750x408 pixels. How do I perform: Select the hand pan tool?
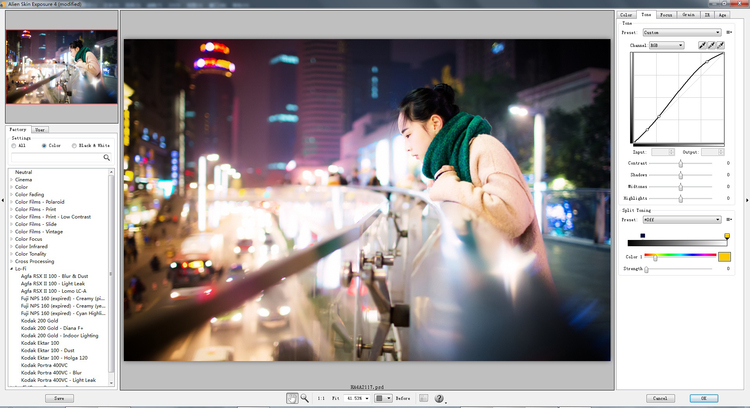pyautogui.click(x=292, y=398)
